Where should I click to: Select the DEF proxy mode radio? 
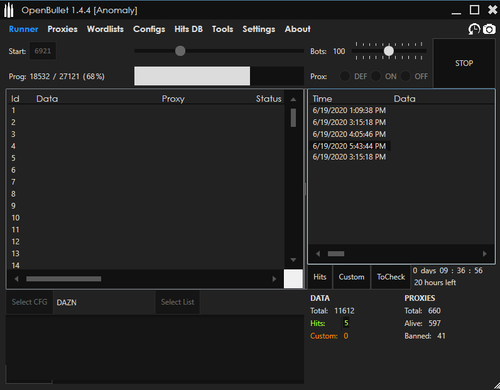345,76
